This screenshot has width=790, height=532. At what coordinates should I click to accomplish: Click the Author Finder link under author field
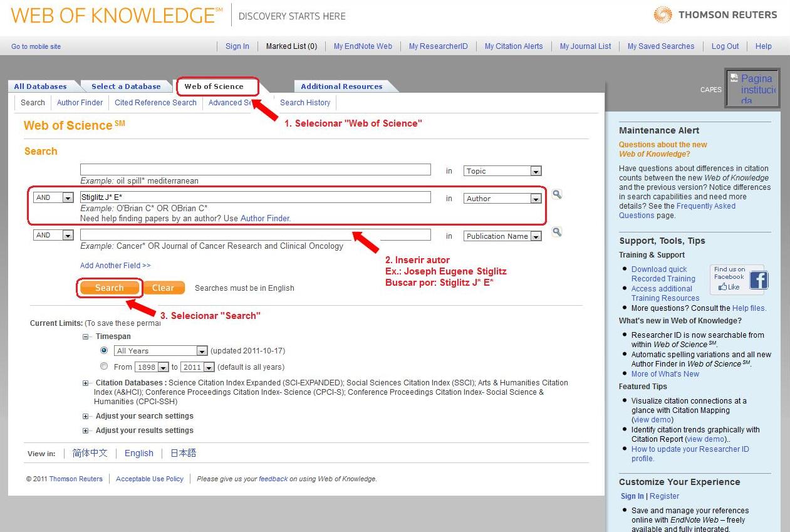tap(265, 219)
